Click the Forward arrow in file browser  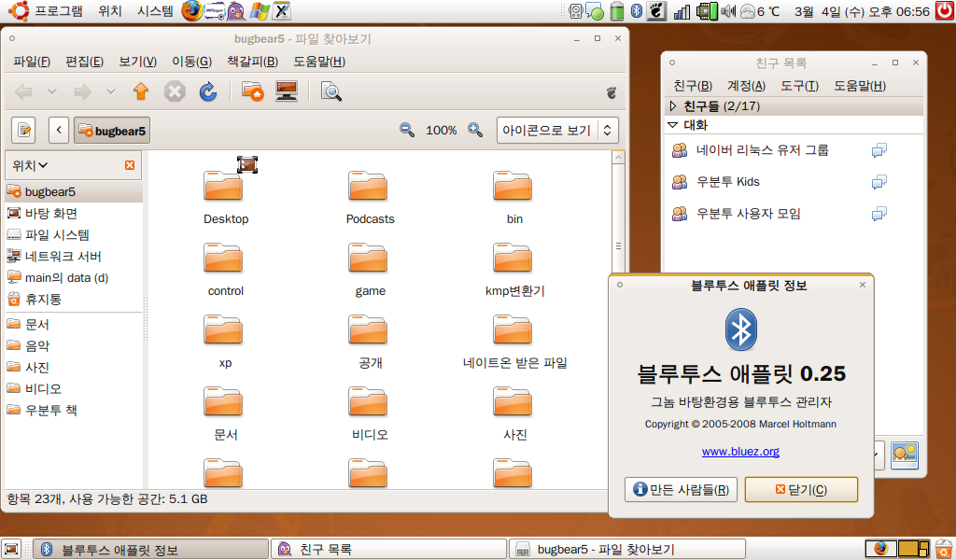82,91
